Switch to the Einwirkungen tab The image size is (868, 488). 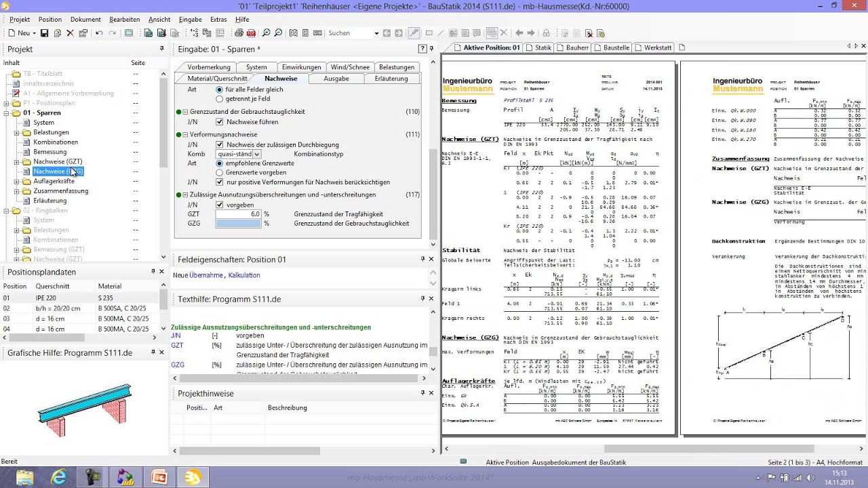point(302,67)
